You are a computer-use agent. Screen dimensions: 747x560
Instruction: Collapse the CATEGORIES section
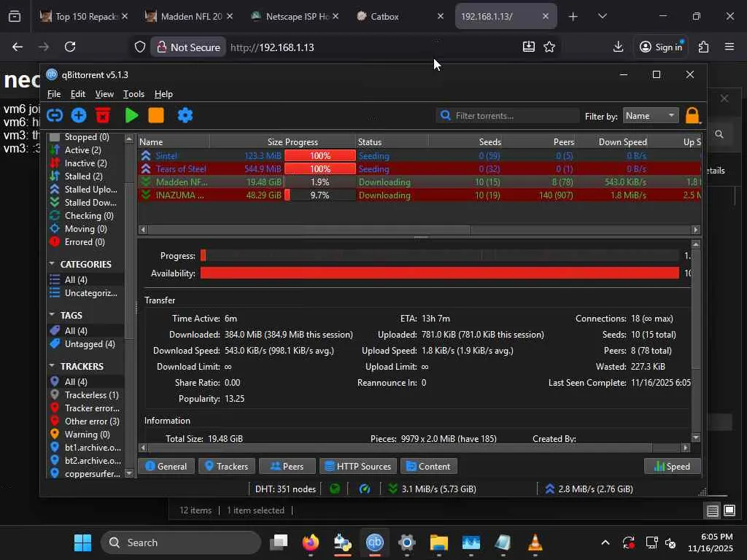pos(52,264)
